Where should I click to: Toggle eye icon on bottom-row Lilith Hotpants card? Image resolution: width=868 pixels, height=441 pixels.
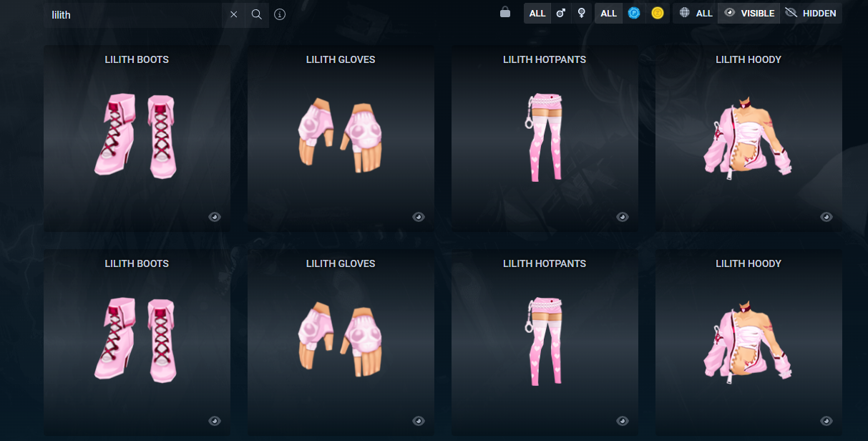[x=623, y=421]
